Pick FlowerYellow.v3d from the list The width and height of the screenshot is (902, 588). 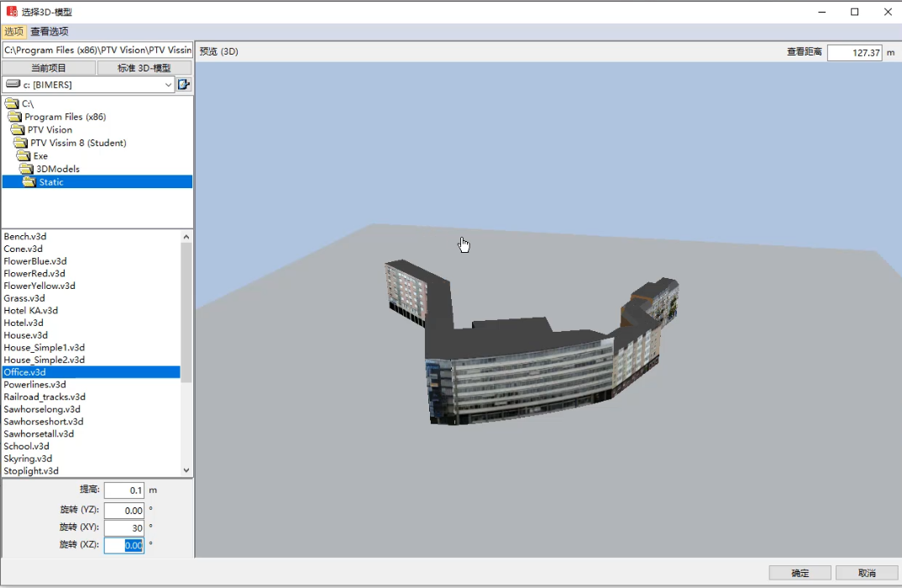pyautogui.click(x=39, y=286)
